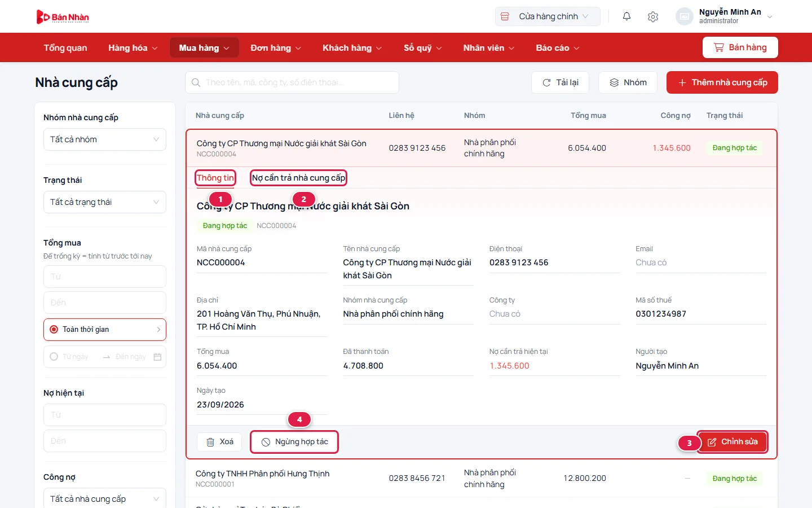Click the Bán hàng button
The image size is (812, 508).
coord(740,47)
